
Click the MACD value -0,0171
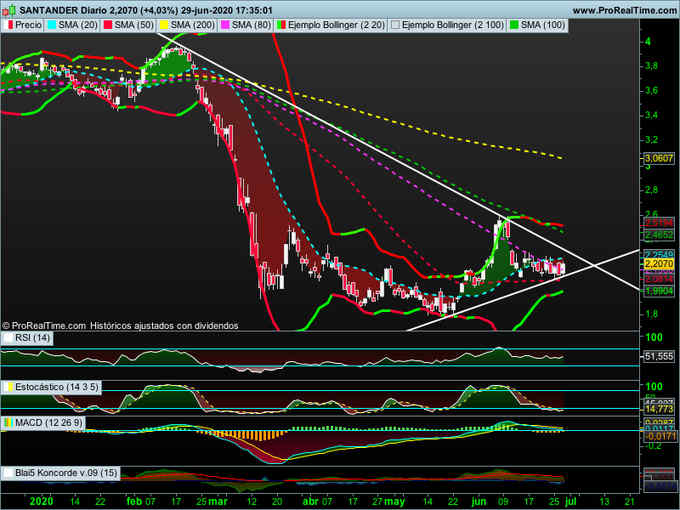(x=659, y=435)
